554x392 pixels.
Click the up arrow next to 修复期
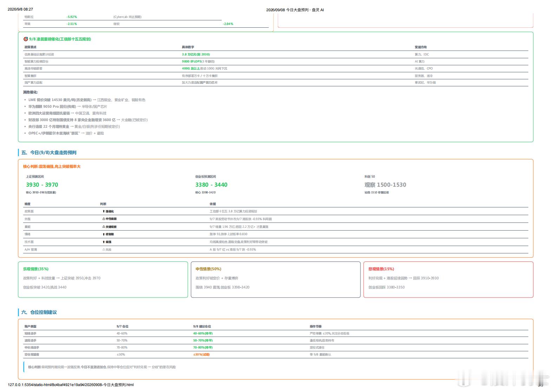click(x=104, y=234)
